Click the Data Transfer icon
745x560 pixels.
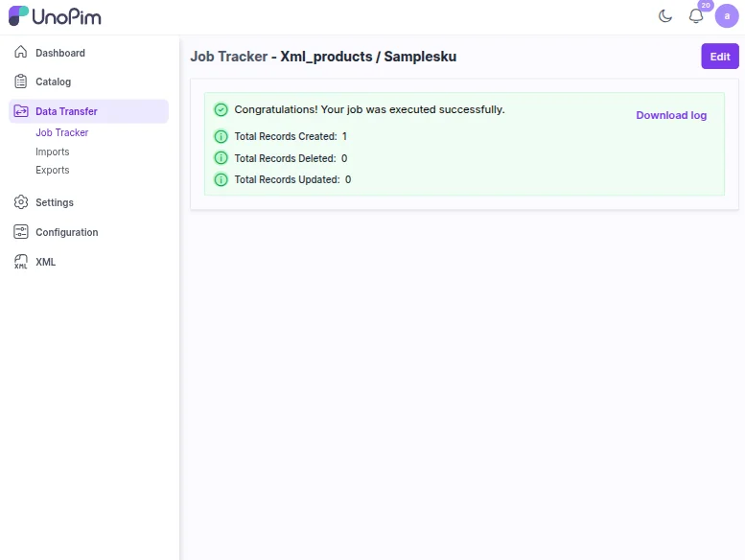tap(21, 111)
